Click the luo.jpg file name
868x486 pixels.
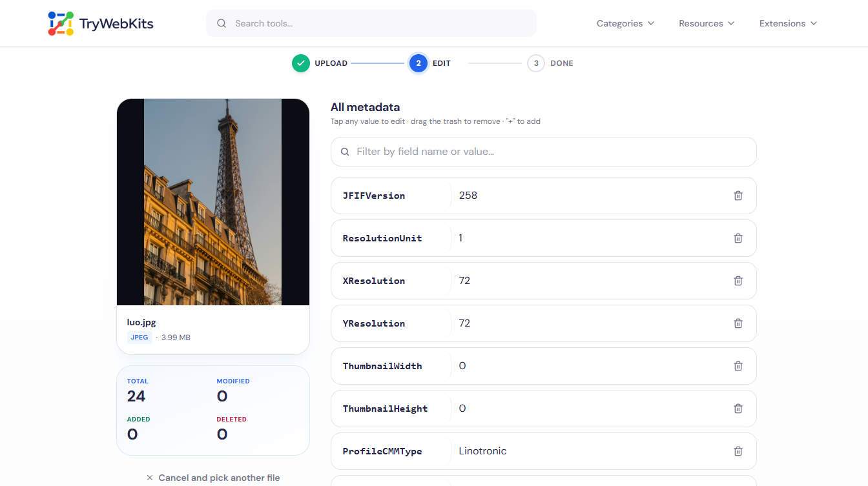click(x=141, y=322)
